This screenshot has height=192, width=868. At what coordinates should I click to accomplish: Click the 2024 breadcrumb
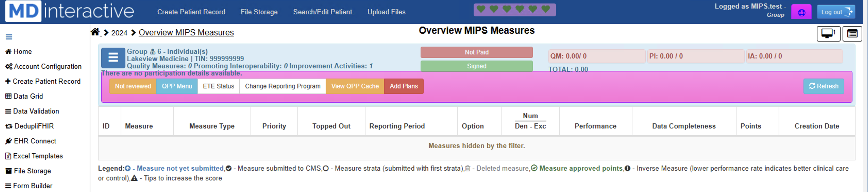click(x=119, y=33)
